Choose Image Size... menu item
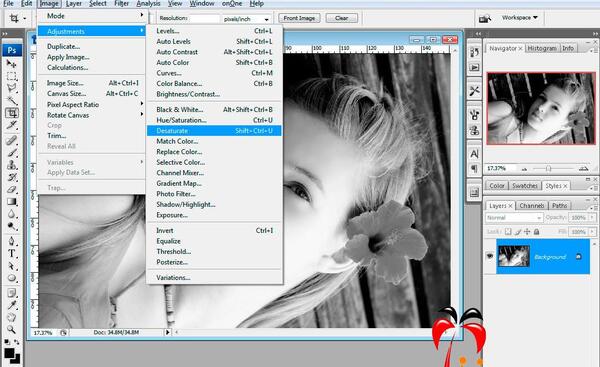This screenshot has height=367, width=600. pyautogui.click(x=91, y=83)
